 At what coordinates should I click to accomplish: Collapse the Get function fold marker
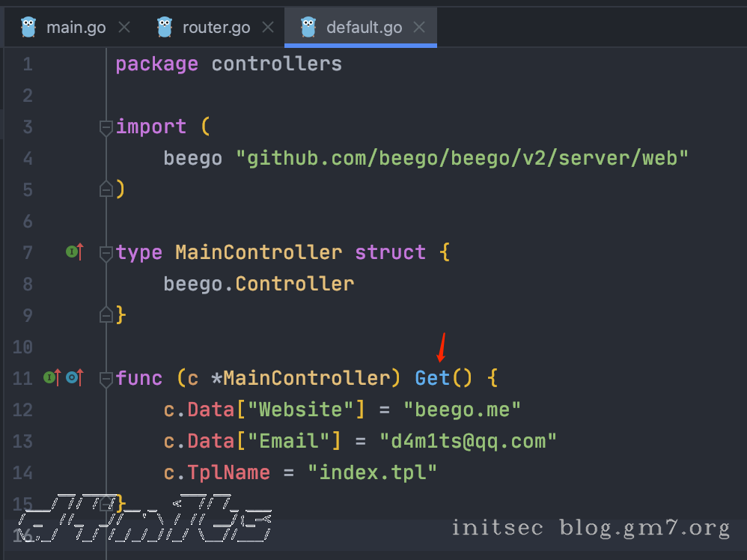click(106, 379)
